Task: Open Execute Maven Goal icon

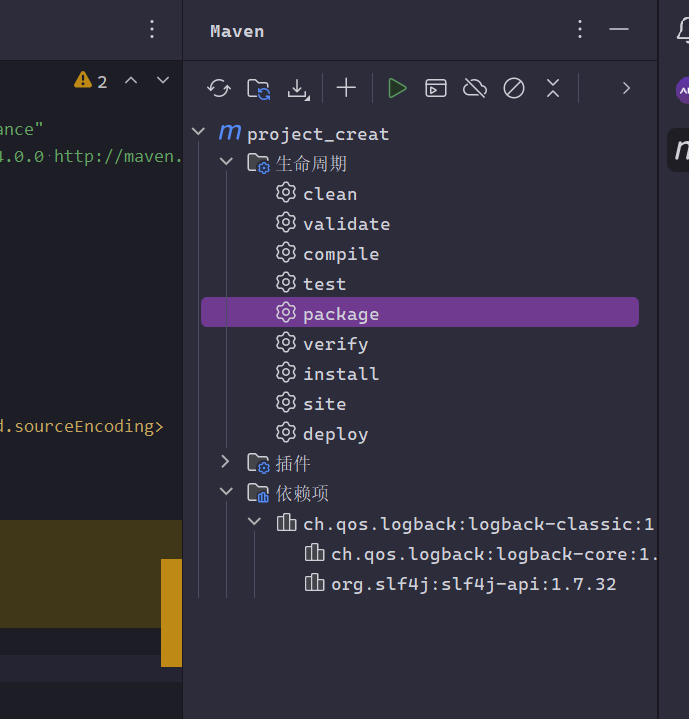Action: 436,88
